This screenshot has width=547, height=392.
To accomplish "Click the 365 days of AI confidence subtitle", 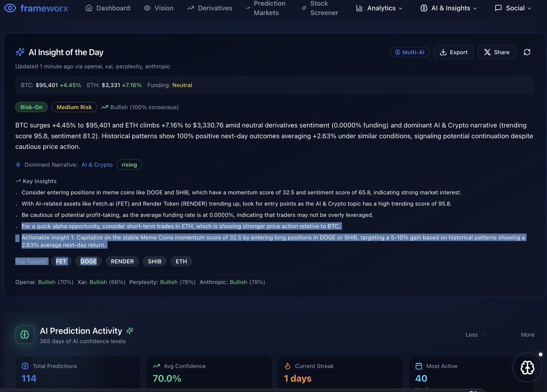I will 83,341.
